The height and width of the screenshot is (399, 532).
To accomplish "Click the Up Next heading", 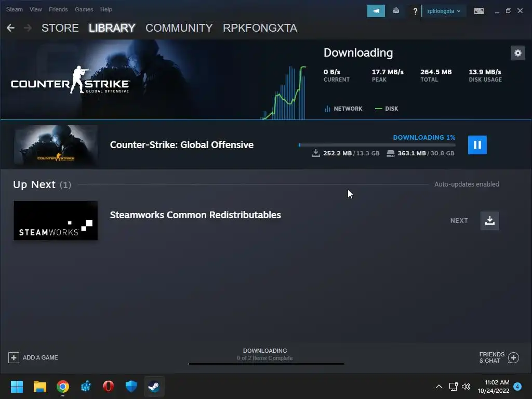I will [x=34, y=184].
